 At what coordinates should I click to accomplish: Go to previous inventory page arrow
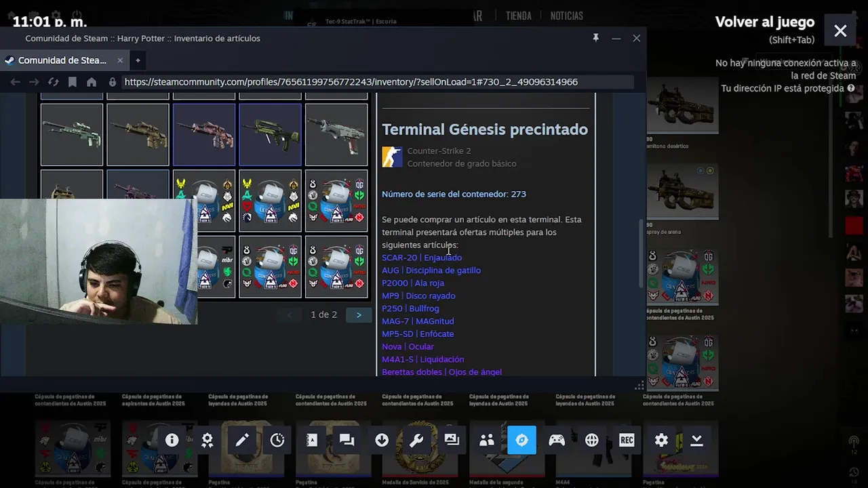(x=290, y=314)
